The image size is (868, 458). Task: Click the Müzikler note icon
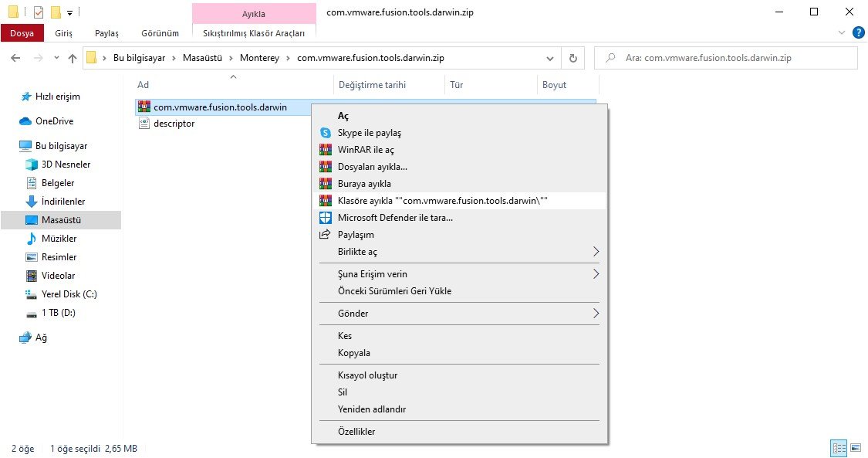(32, 239)
